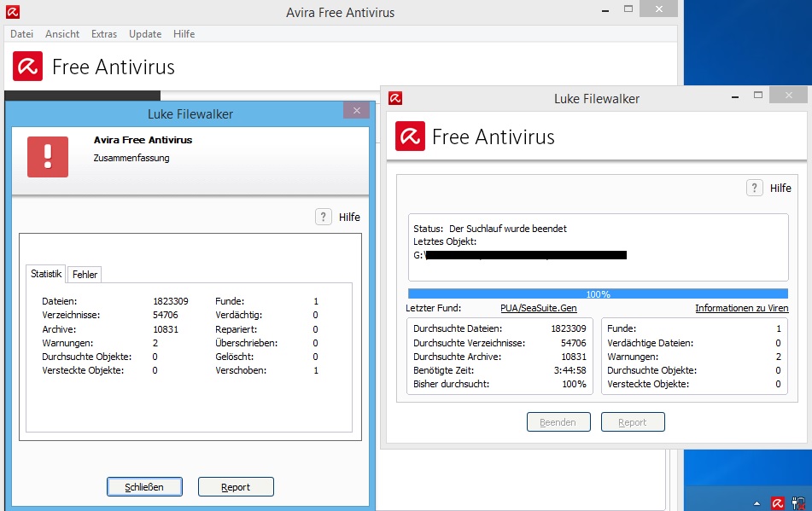Click the Schließen button
This screenshot has height=511, width=812.
144,487
